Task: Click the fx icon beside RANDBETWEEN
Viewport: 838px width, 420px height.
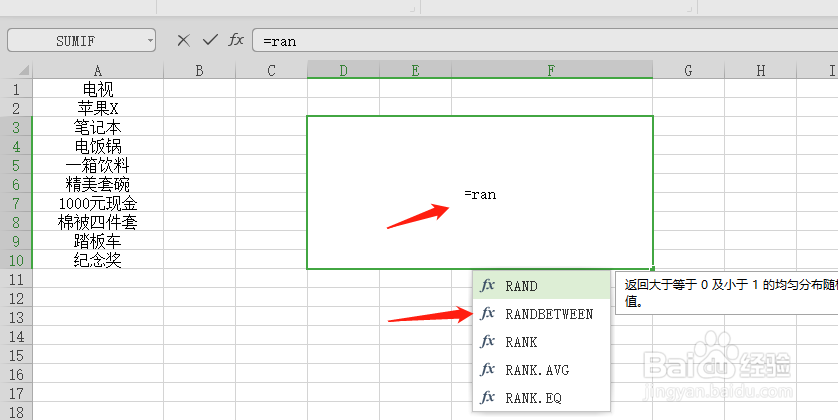Action: 487,313
